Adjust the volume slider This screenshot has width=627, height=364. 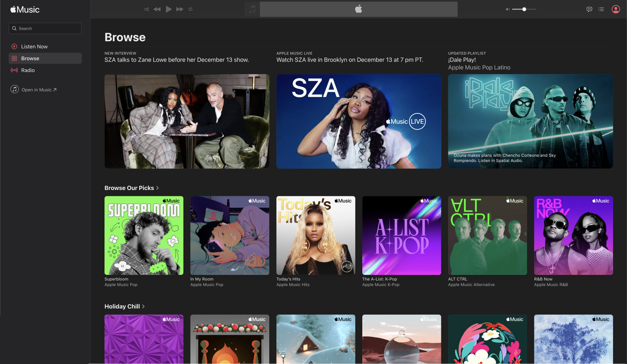coord(524,9)
